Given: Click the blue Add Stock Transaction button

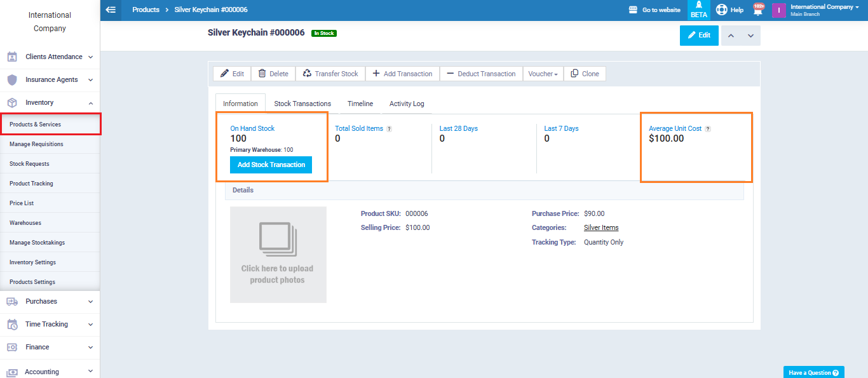Looking at the screenshot, I should tap(271, 165).
